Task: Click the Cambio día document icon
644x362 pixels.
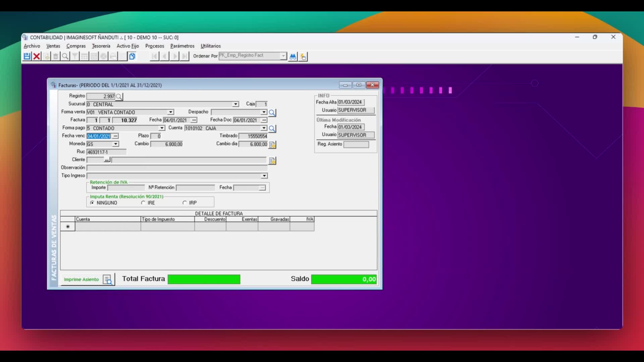Action: tap(272, 144)
